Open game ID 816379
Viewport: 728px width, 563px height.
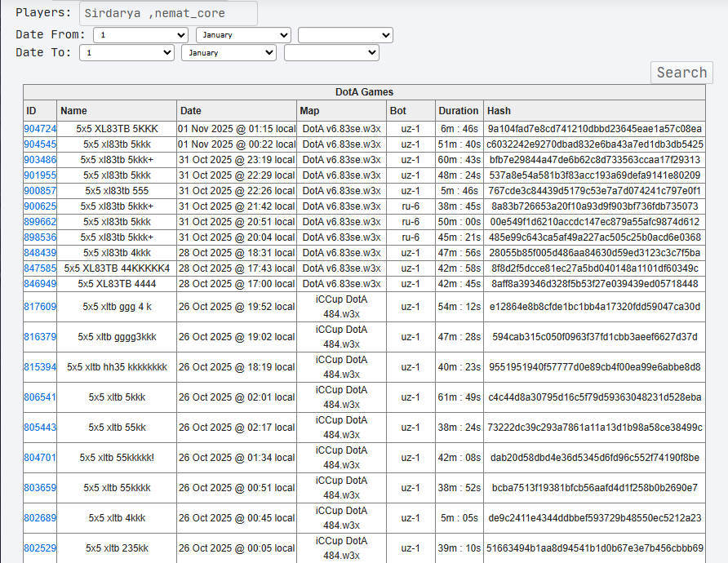point(40,337)
